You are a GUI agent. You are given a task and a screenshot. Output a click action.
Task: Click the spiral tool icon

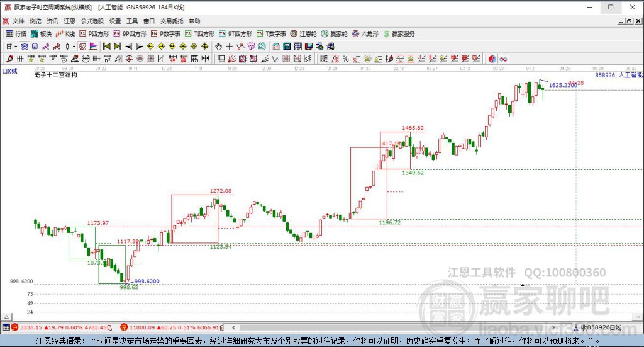(x=64, y=59)
